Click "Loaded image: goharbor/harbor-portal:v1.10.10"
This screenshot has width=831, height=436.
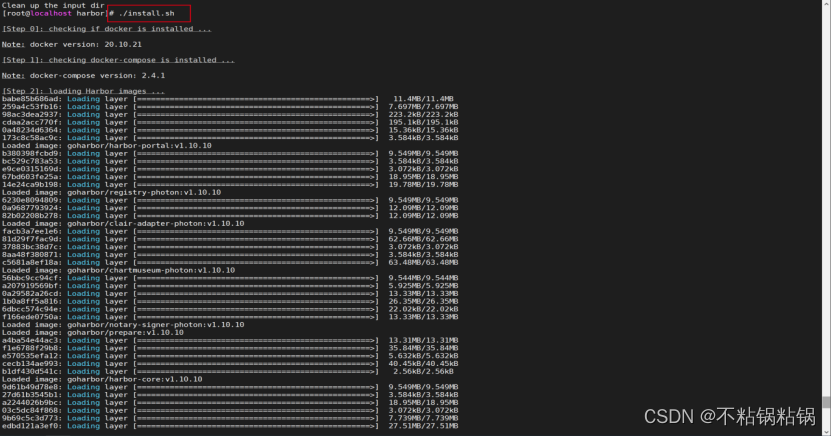coord(107,146)
